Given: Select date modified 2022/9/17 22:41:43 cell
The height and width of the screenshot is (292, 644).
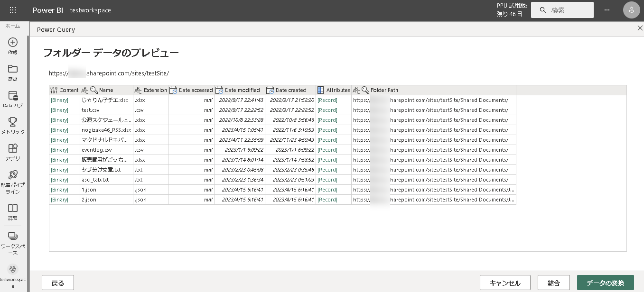Looking at the screenshot, I should point(240,100).
